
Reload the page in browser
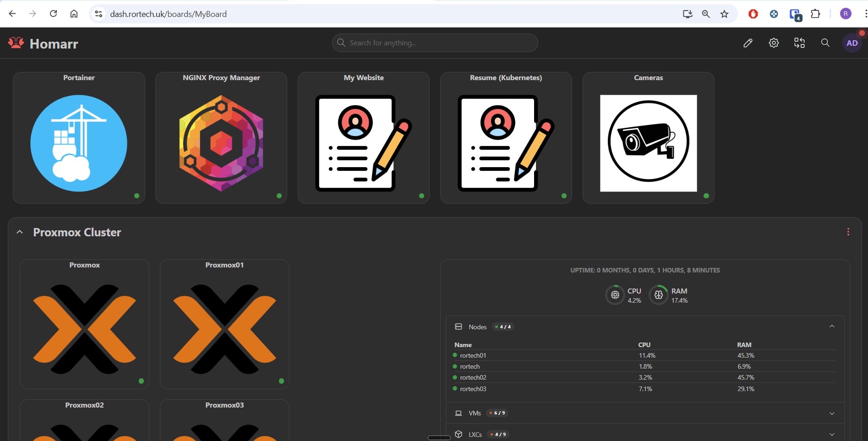coord(53,14)
